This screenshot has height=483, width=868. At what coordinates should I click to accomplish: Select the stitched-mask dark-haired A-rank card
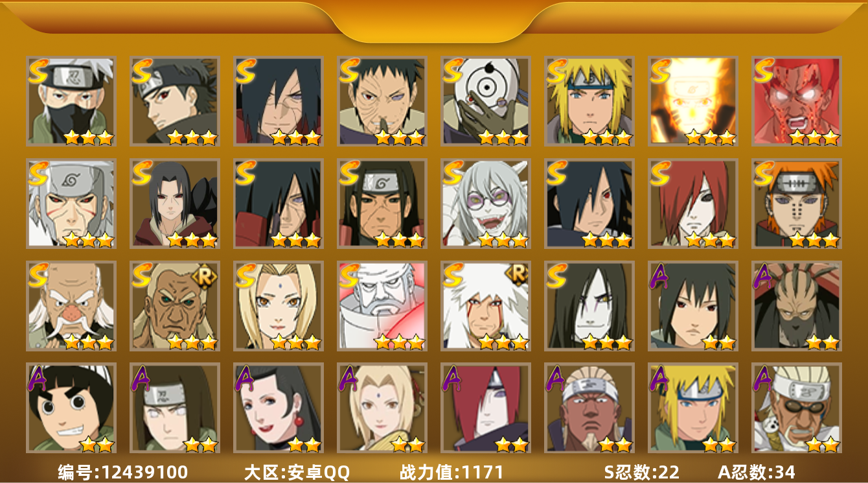(797, 306)
